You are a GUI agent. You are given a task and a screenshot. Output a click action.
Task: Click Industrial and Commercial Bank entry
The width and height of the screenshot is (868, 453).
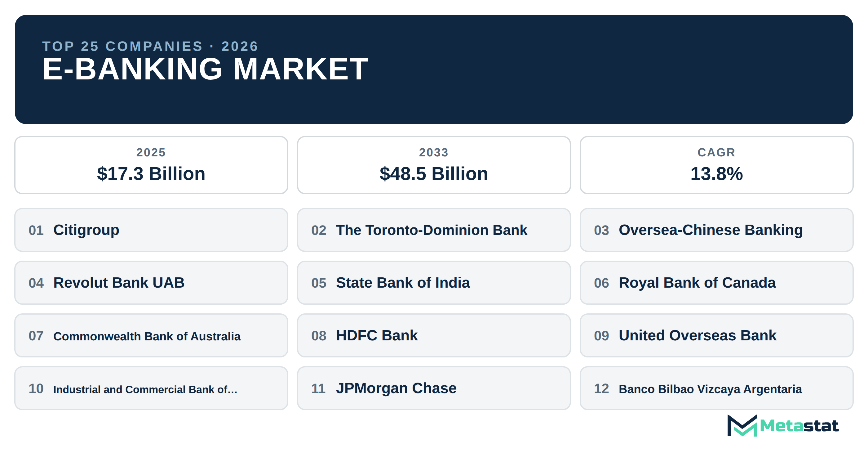151,388
